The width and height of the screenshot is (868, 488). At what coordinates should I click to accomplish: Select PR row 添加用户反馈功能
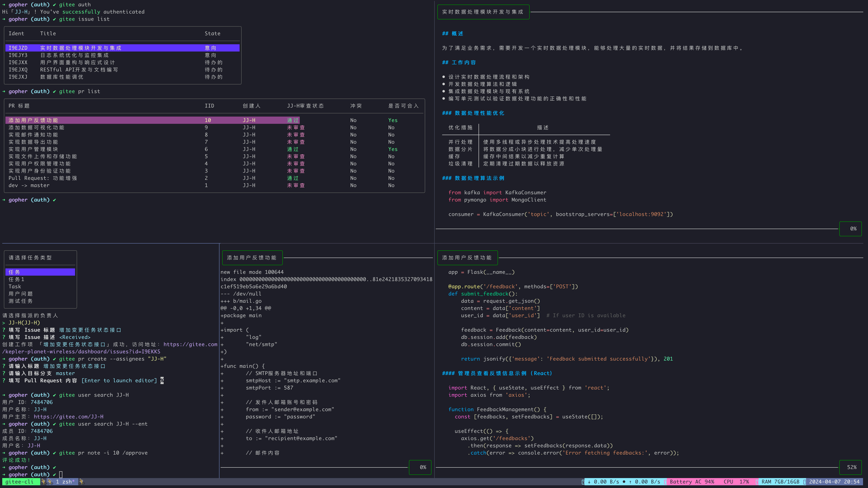214,120
